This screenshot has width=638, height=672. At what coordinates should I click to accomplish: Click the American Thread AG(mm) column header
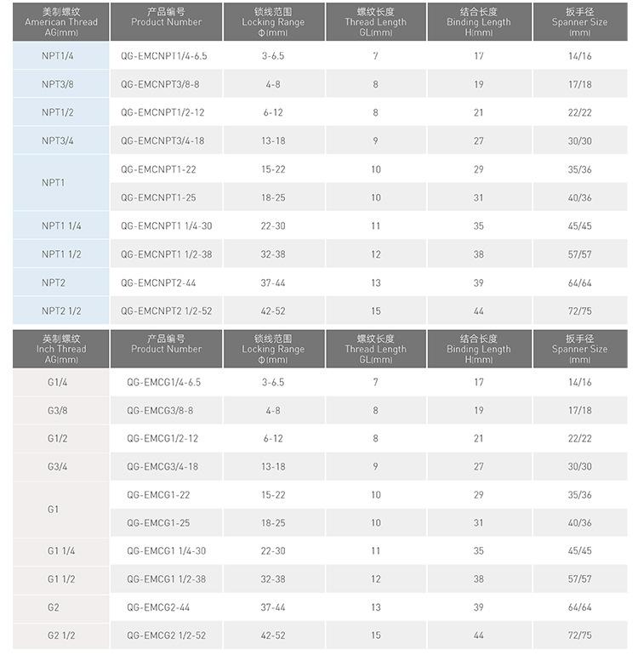(61, 22)
